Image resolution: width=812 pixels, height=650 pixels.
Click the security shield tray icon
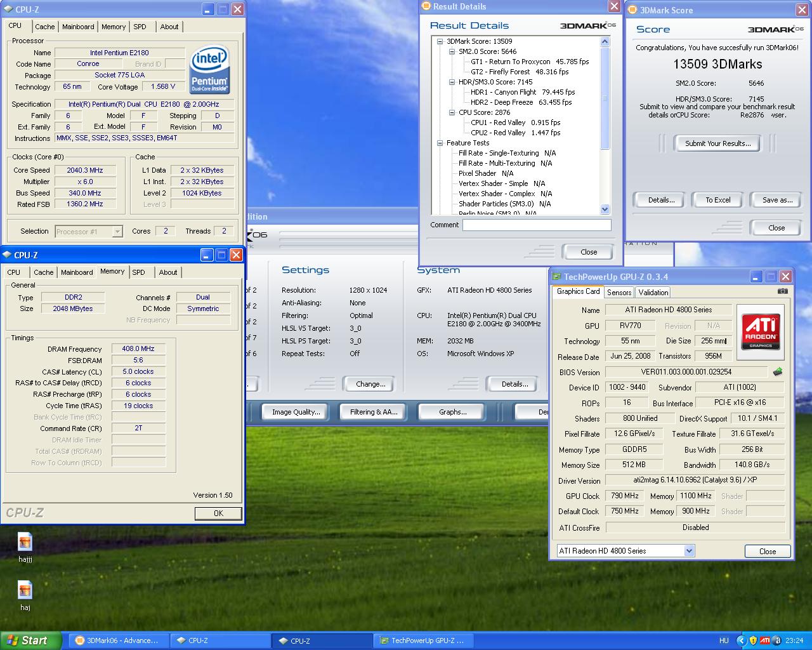(753, 640)
